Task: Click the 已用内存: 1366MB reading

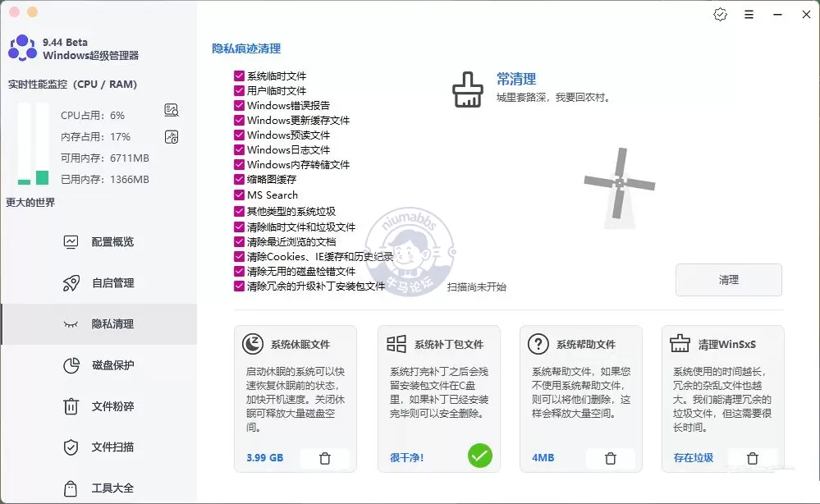Action: point(104,179)
